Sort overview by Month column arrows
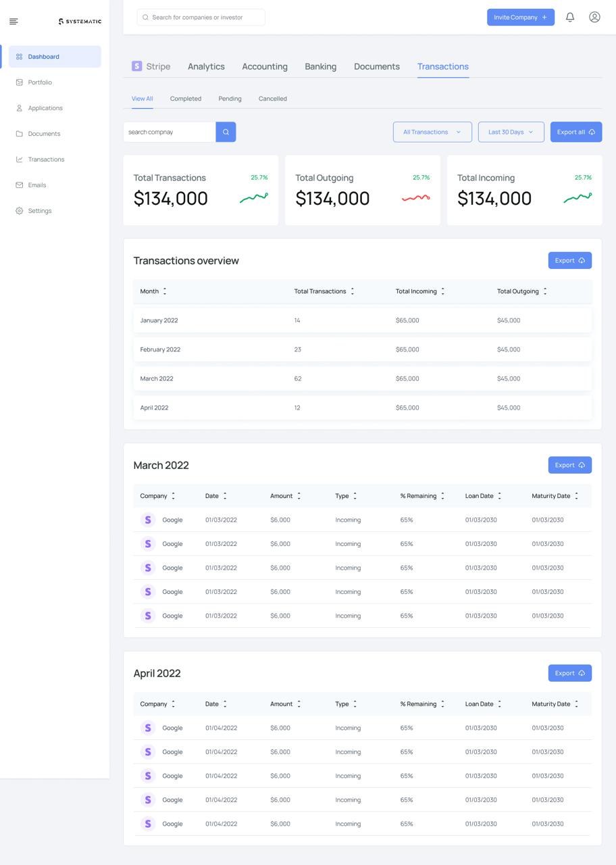 [165, 291]
